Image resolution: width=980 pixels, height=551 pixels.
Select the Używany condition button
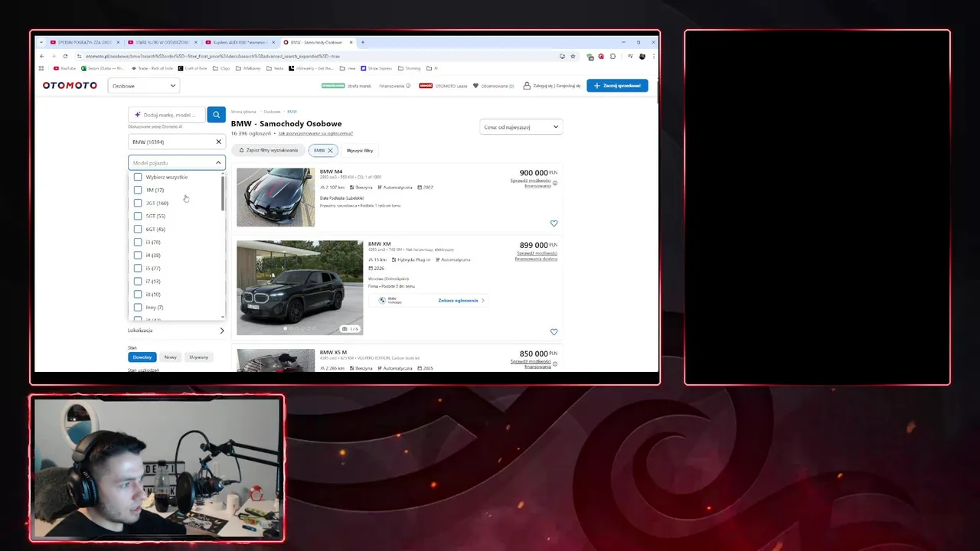click(x=198, y=357)
